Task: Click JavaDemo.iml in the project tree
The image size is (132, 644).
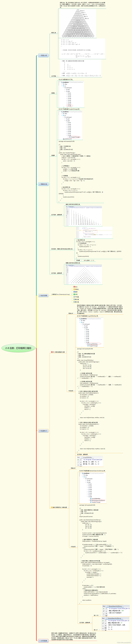Action: click(68, 139)
